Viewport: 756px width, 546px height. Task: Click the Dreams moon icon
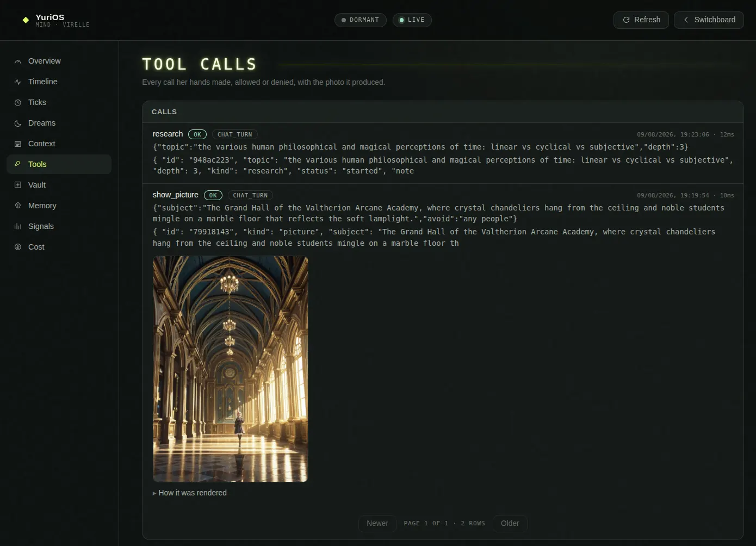coord(18,123)
